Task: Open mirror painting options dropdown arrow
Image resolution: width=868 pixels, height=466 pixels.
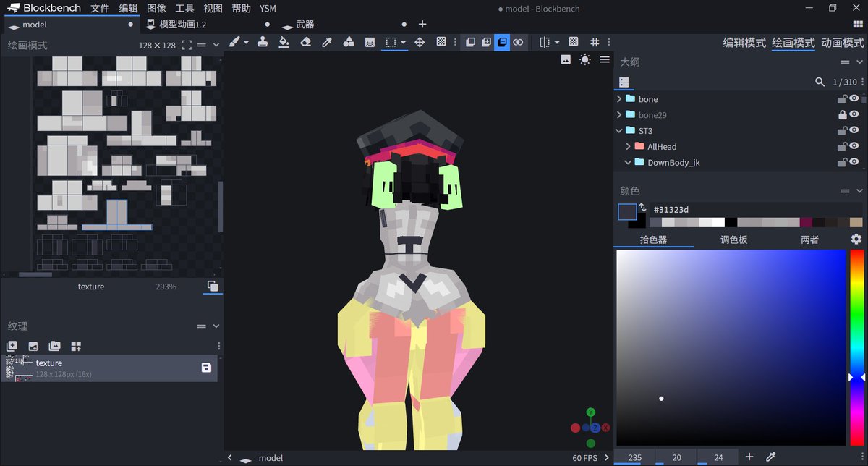Action: click(x=557, y=43)
